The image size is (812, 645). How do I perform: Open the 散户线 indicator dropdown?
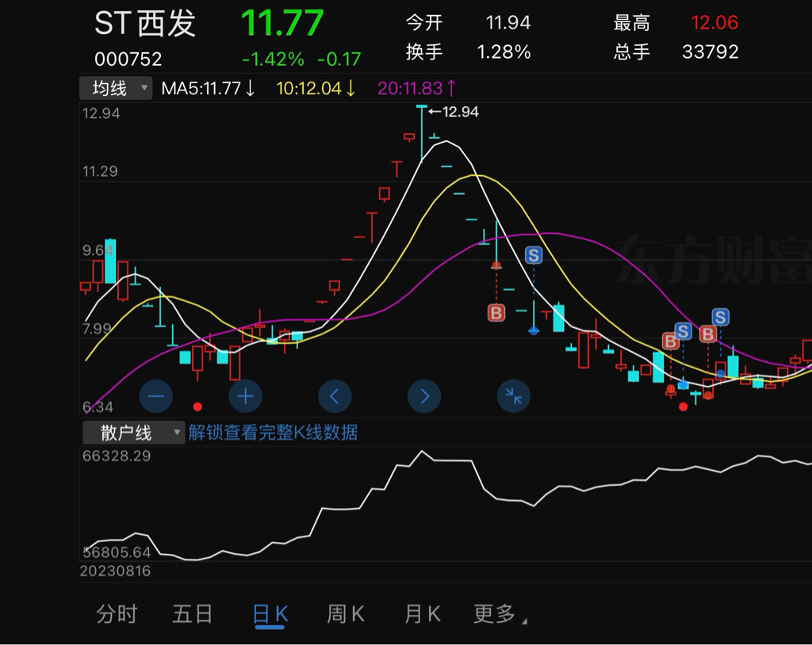133,432
